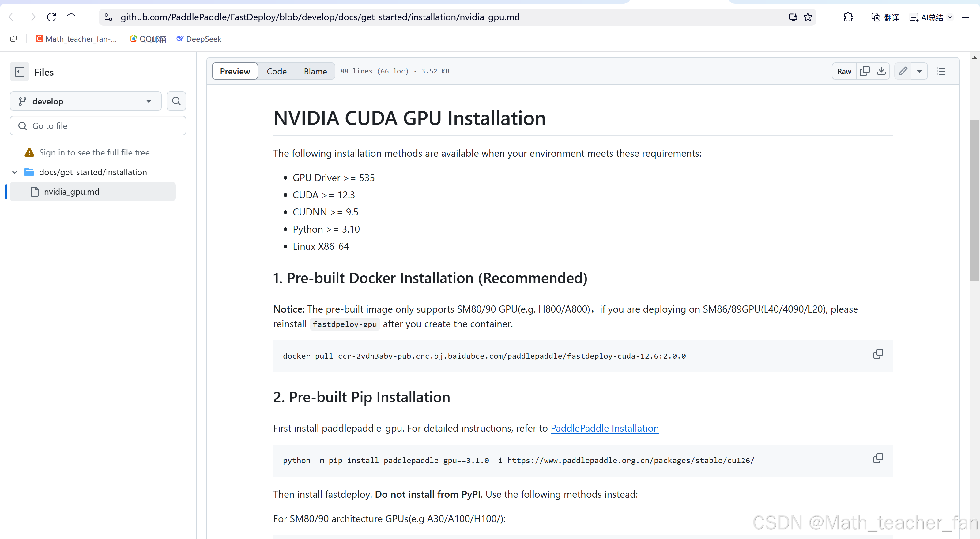Open the DeepSeek bookmark

tap(199, 39)
